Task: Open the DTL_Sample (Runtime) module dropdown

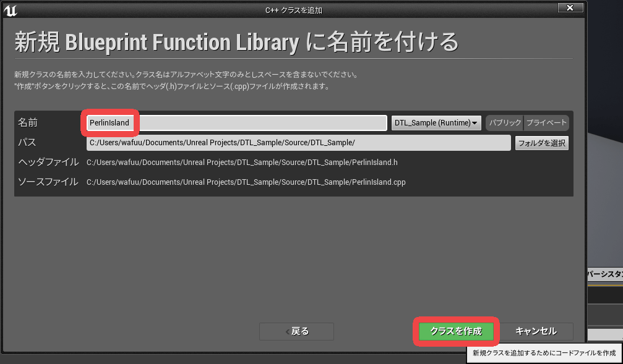Action: tap(437, 123)
